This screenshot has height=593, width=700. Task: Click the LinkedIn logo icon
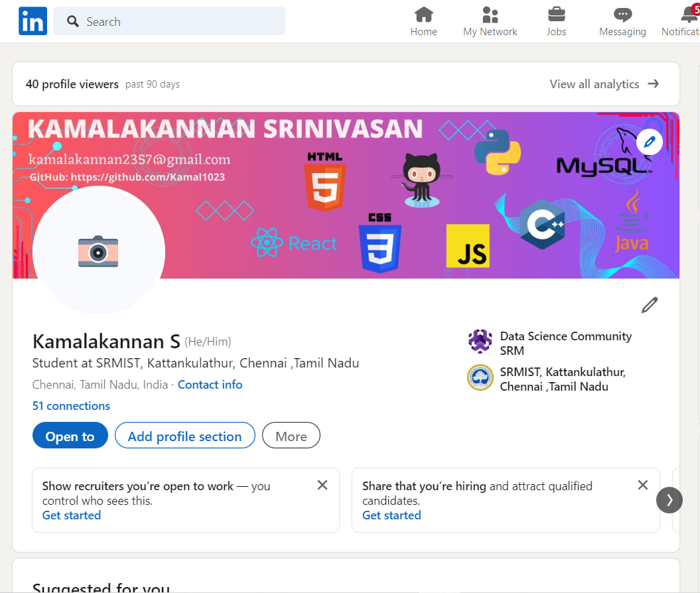point(33,21)
